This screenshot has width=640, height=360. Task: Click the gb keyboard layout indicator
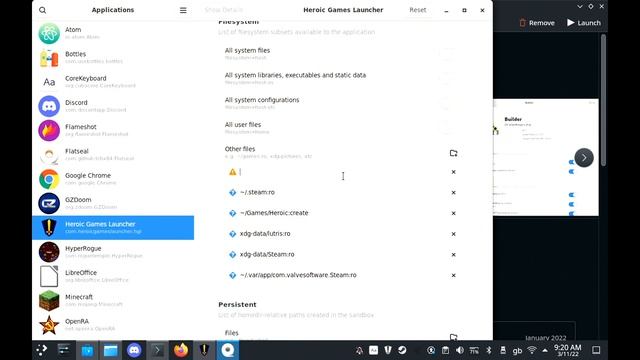517,351
